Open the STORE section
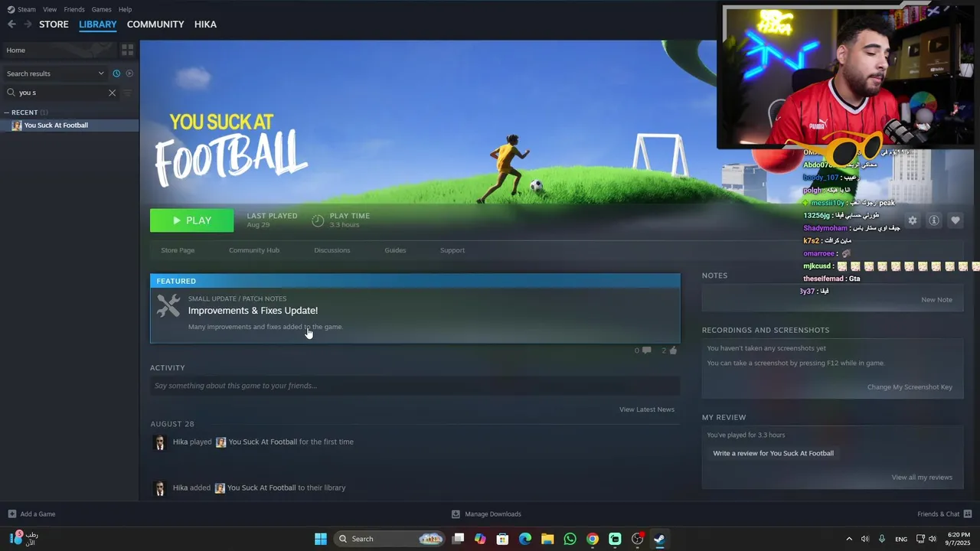 (54, 24)
